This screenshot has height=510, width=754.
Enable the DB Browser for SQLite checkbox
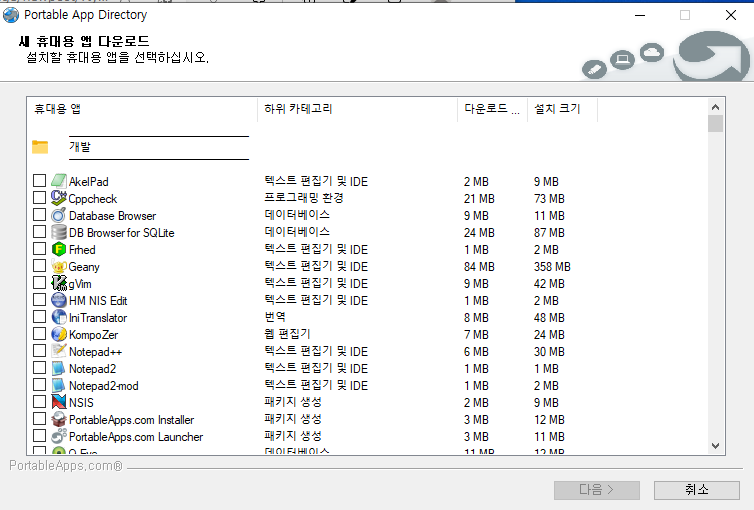click(39, 232)
